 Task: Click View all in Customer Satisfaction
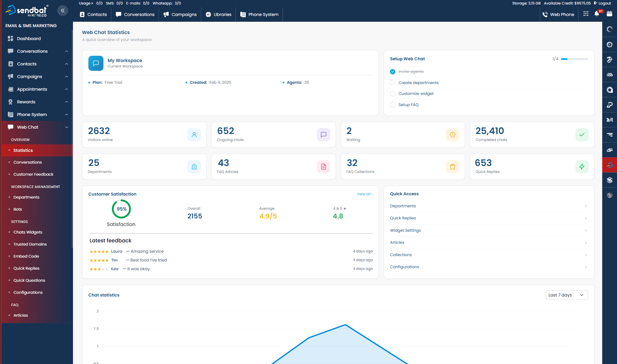[365, 194]
